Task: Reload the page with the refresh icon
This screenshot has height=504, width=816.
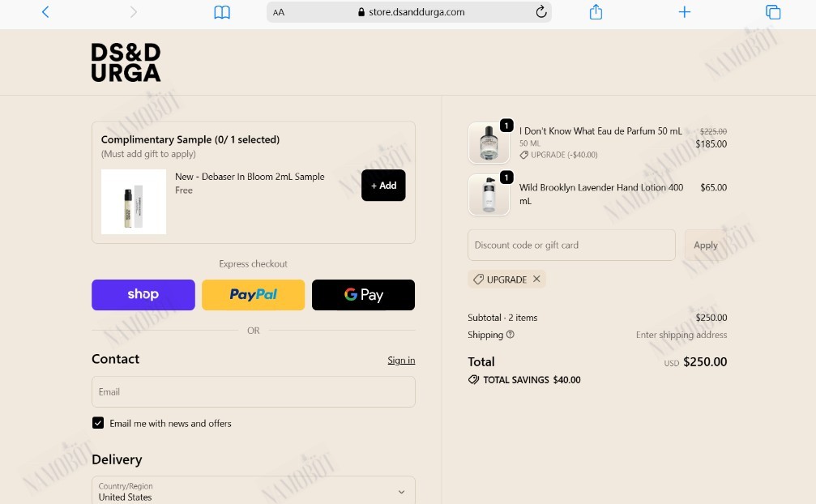Action: tap(541, 11)
